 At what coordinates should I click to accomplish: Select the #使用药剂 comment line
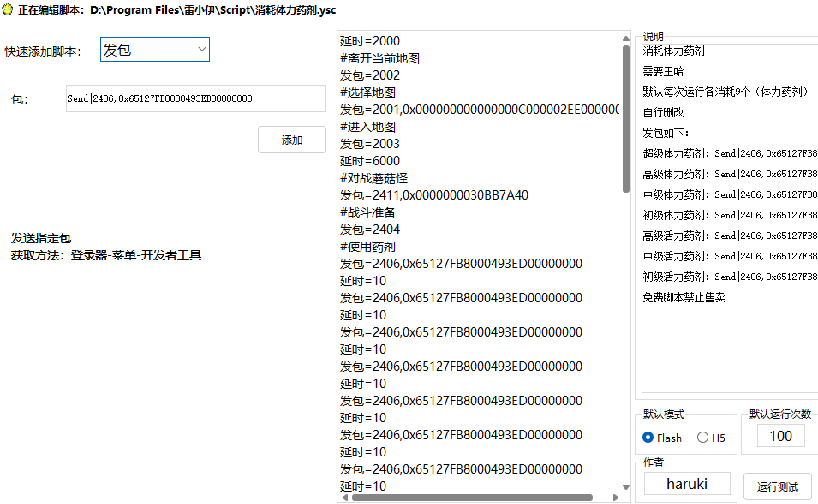coord(367,247)
